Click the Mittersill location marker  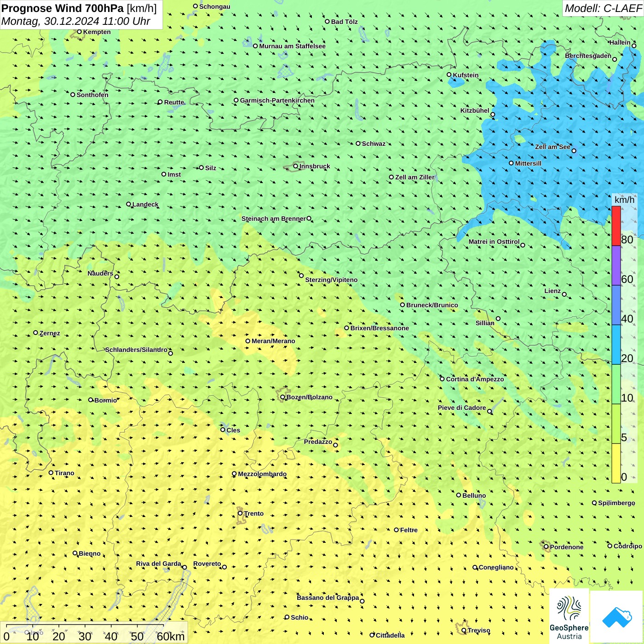[511, 163]
